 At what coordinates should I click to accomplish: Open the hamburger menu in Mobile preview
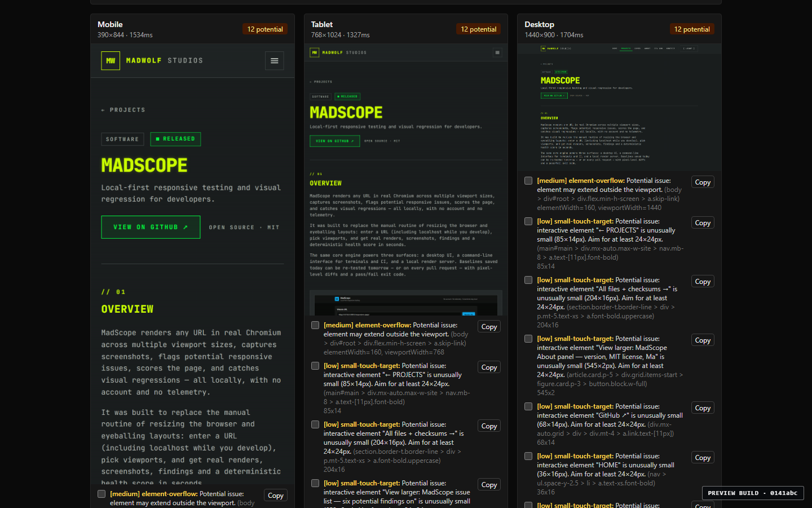click(275, 61)
